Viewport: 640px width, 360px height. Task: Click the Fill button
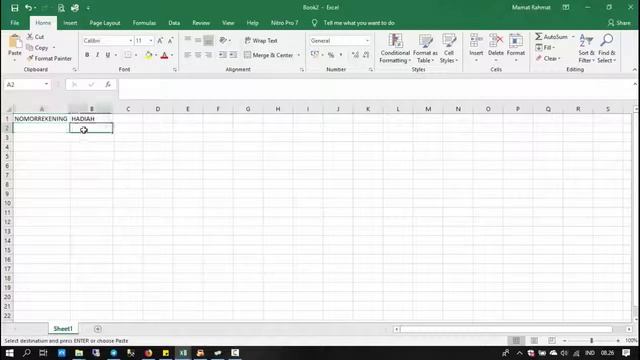pos(545,47)
